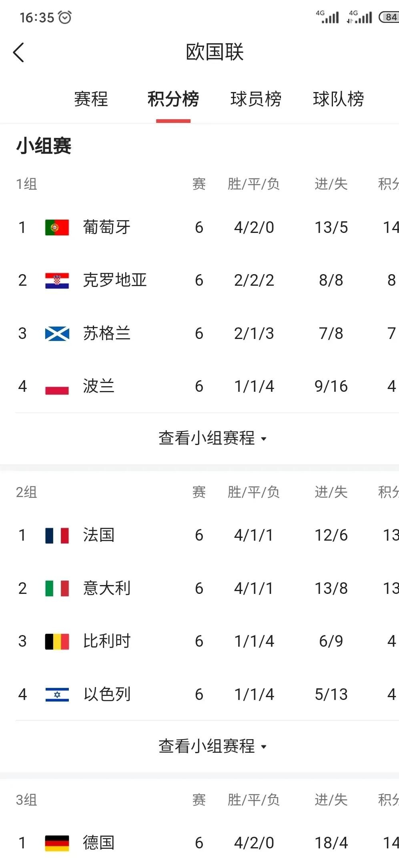399x868 pixels.
Task: Expand 查看小组赛程 under Group 2
Action: [206, 746]
